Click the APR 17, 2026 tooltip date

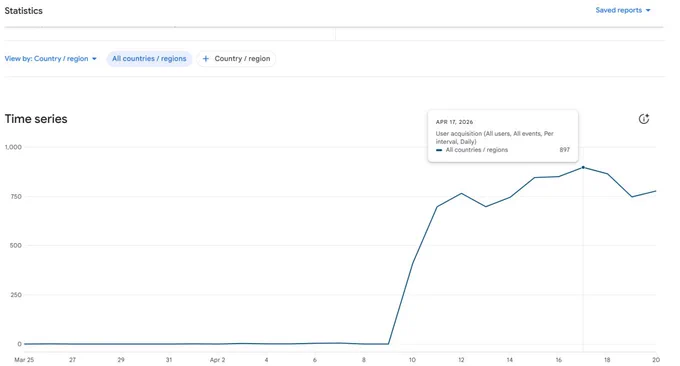click(x=454, y=122)
